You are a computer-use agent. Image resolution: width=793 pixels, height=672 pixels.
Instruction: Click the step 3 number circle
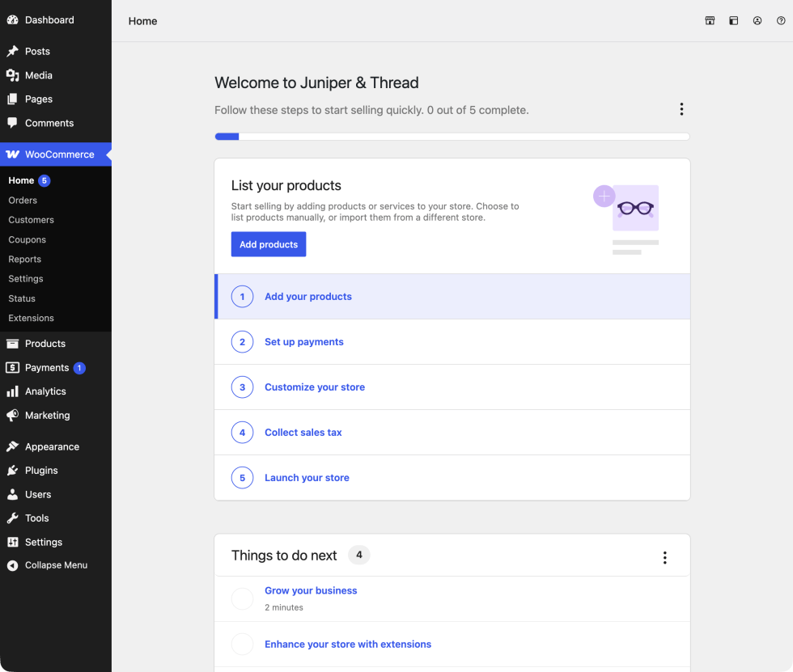(x=242, y=387)
